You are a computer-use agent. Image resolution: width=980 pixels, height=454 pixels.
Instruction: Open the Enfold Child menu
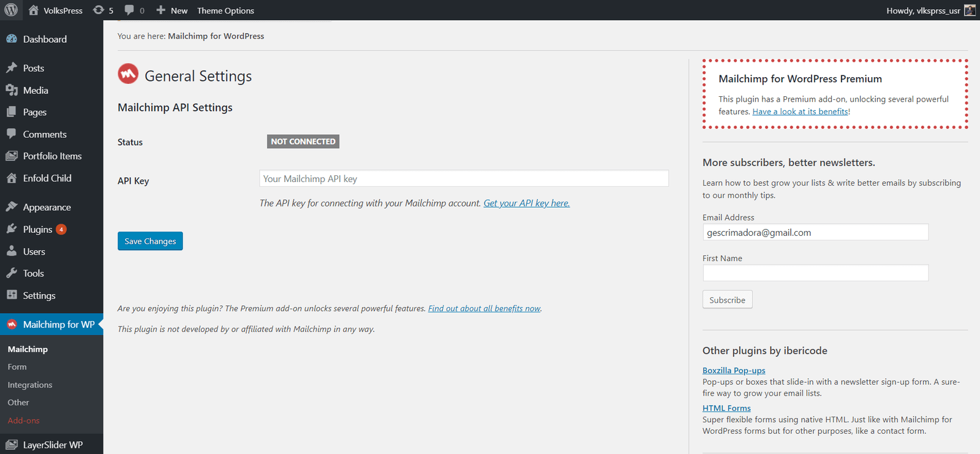[47, 178]
